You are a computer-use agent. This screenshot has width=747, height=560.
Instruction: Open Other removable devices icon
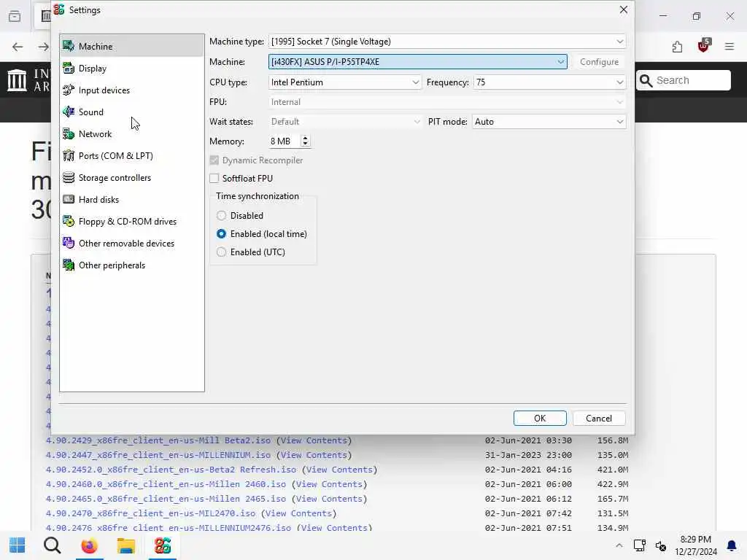coord(69,244)
